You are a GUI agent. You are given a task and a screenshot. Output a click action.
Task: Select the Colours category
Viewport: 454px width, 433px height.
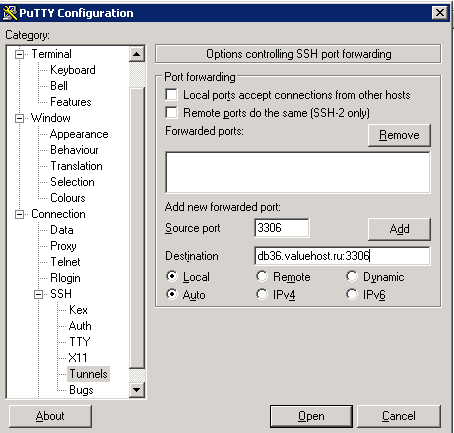(x=68, y=198)
